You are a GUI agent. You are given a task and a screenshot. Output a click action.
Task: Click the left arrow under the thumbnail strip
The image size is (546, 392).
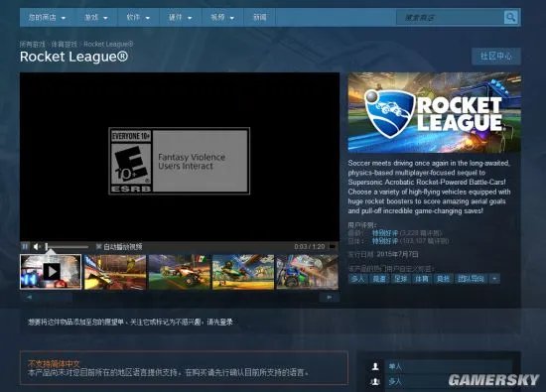pyautogui.click(x=29, y=297)
